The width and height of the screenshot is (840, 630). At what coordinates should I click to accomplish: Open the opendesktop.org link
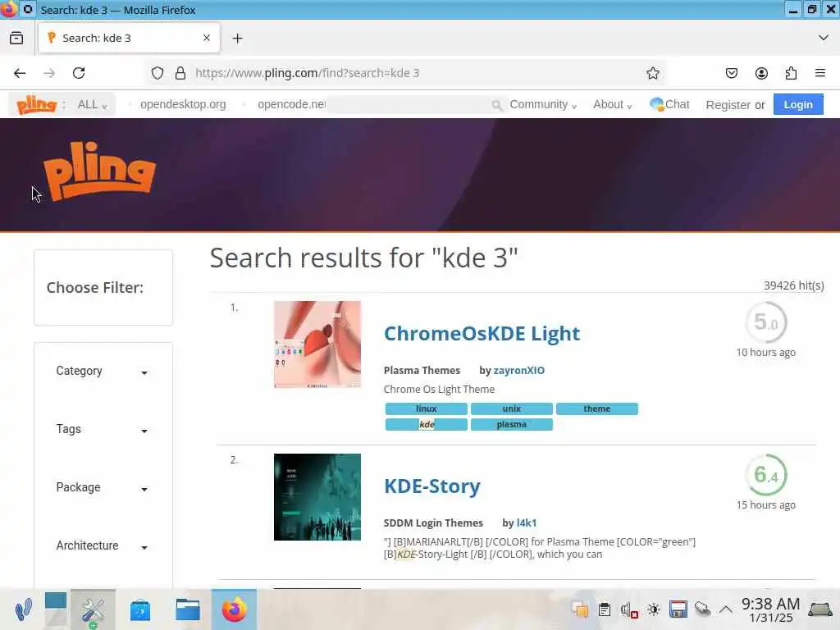point(183,104)
